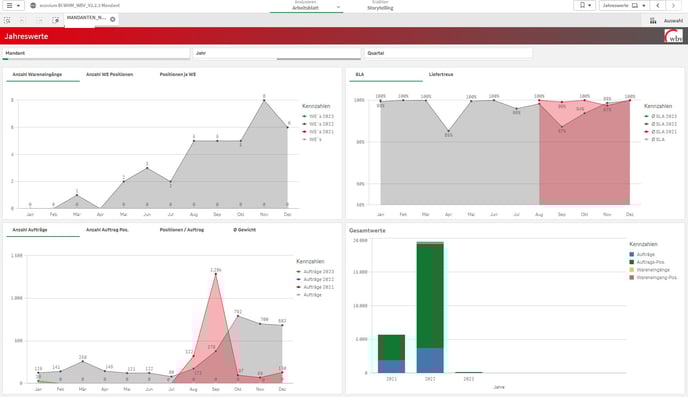The image size is (688, 397).
Task: Switch to the Liefertreue tab
Action: coord(441,75)
